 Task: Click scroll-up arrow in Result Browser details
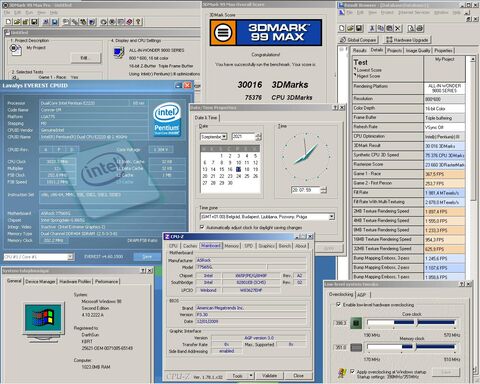point(473,59)
